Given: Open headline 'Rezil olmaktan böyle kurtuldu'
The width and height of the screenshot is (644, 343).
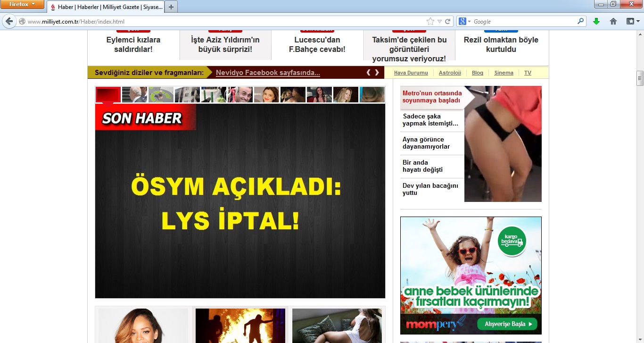Looking at the screenshot, I should pyautogui.click(x=501, y=44).
